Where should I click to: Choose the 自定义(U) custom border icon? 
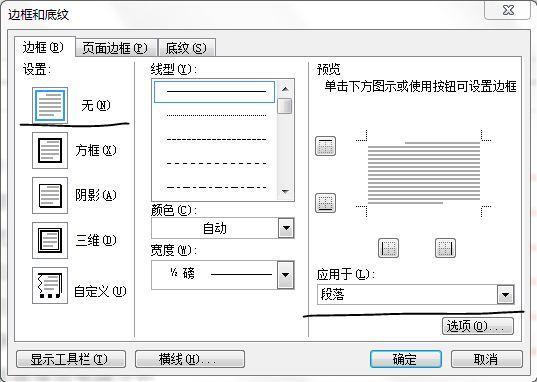pos(50,285)
